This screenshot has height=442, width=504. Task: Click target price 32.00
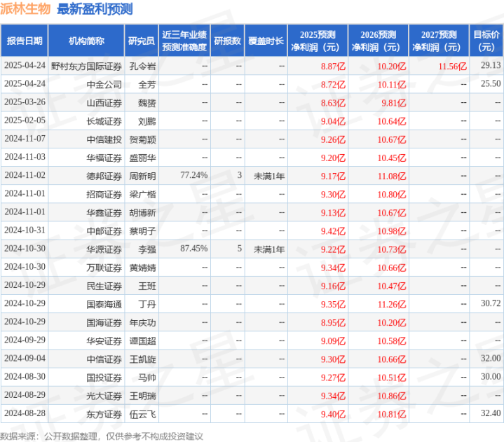[491, 358]
